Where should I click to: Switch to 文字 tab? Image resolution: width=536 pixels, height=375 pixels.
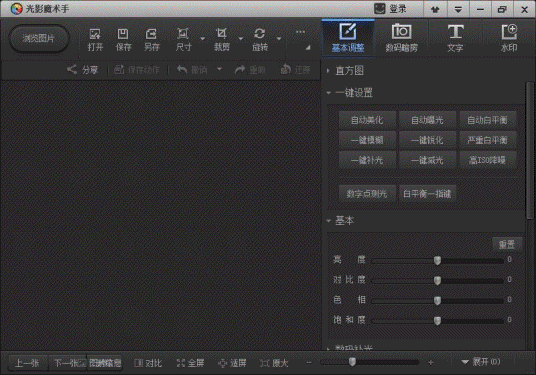click(x=455, y=38)
